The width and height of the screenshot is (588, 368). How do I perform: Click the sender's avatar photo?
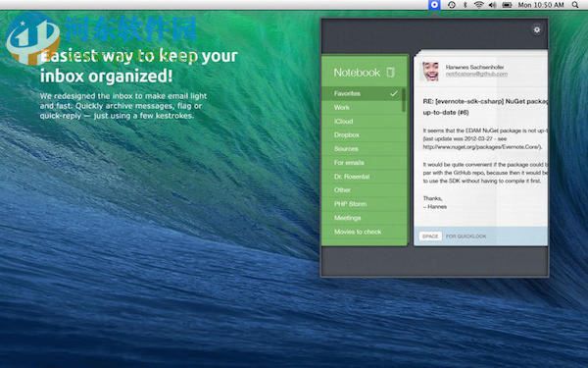[x=430, y=71]
